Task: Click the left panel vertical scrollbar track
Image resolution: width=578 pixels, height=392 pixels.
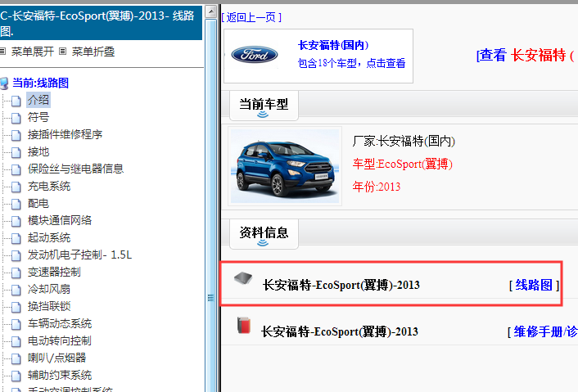Action: (211, 206)
